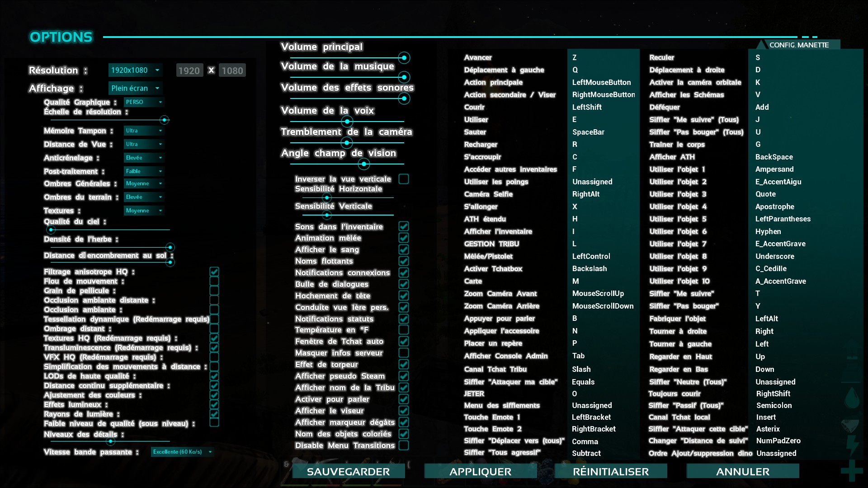Click the Volume de la musique slider handle
Viewport: 868px width, 488px height.
point(404,77)
